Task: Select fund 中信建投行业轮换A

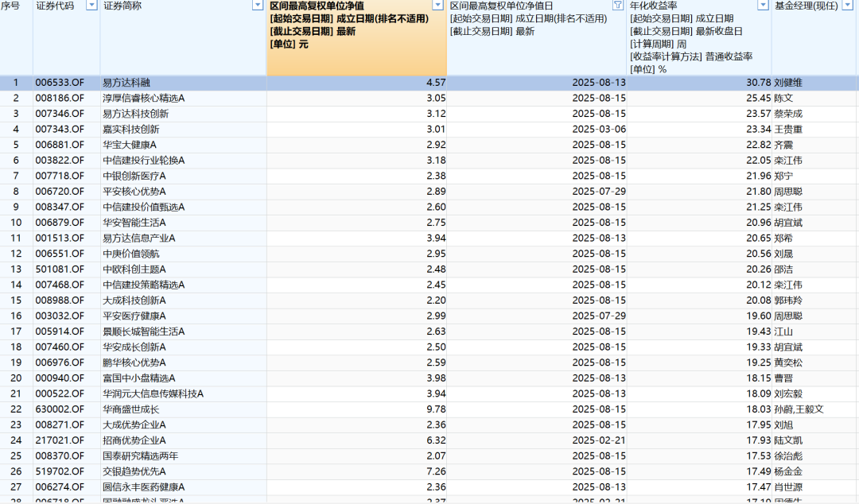Action: (x=143, y=161)
